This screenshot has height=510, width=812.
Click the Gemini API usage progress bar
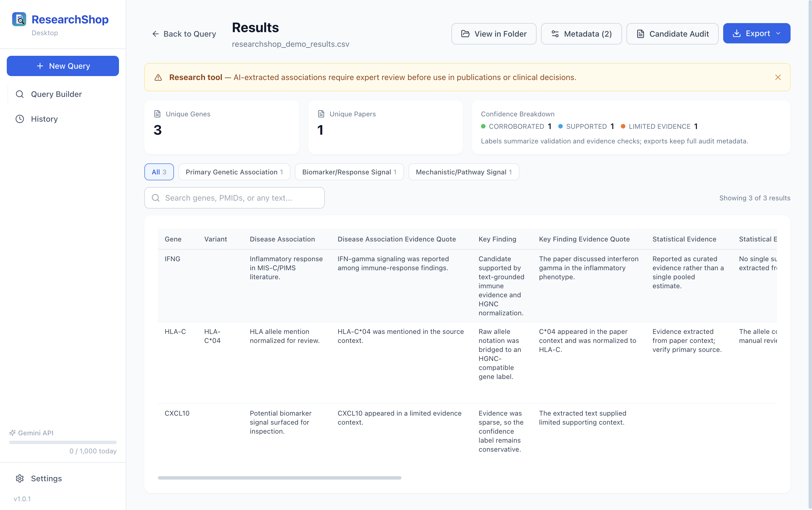pyautogui.click(x=63, y=442)
